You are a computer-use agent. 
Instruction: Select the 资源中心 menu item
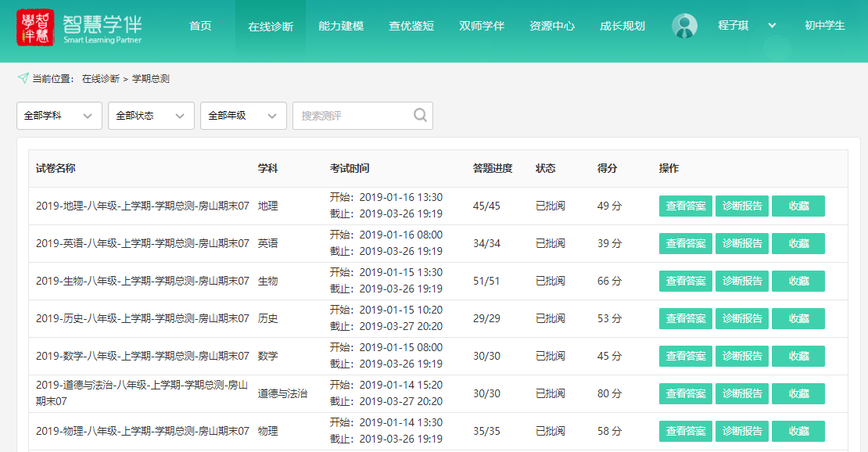[552, 26]
